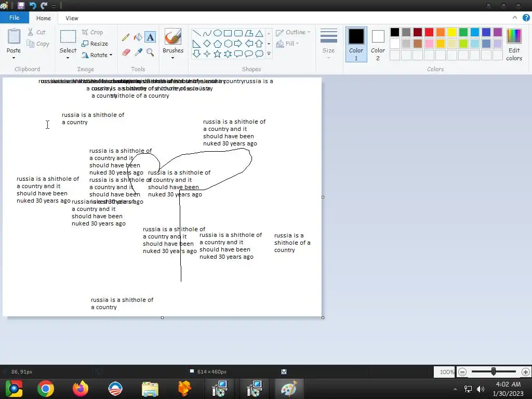This screenshot has width=532, height=399.
Task: Open the Paste dropdown arrow
Action: (14, 58)
